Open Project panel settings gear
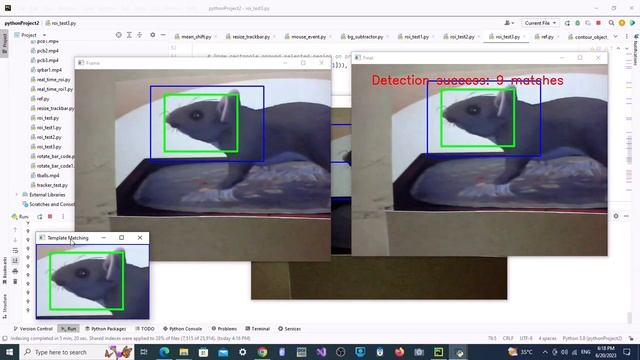The width and height of the screenshot is (640, 360). pos(153,35)
